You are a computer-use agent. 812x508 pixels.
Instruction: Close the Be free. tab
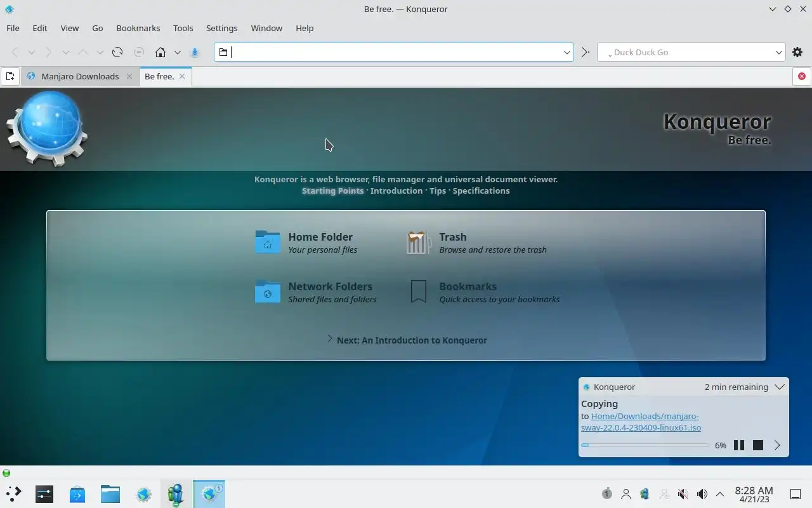click(182, 76)
